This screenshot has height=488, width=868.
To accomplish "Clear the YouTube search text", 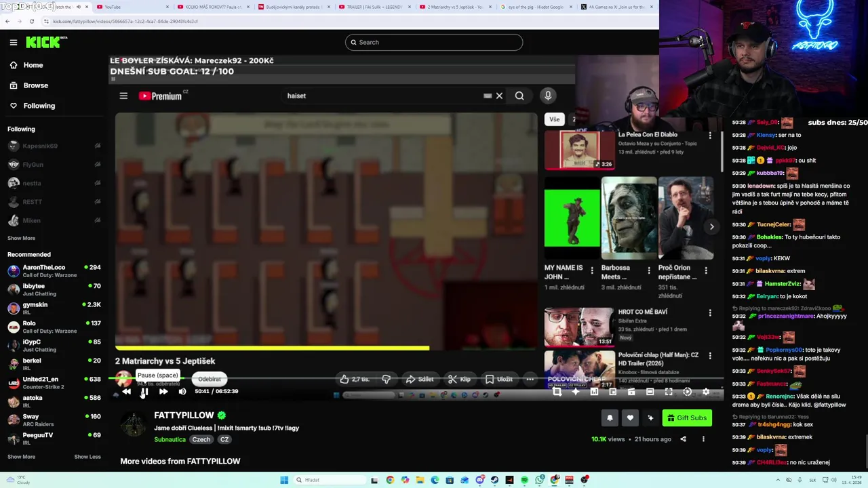I will (499, 96).
